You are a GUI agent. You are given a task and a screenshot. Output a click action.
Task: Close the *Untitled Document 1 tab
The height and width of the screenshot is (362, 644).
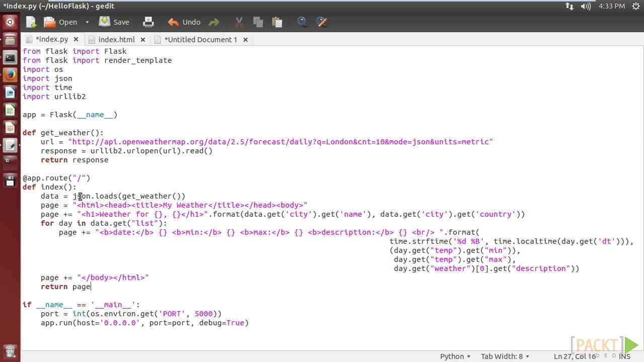(x=246, y=39)
